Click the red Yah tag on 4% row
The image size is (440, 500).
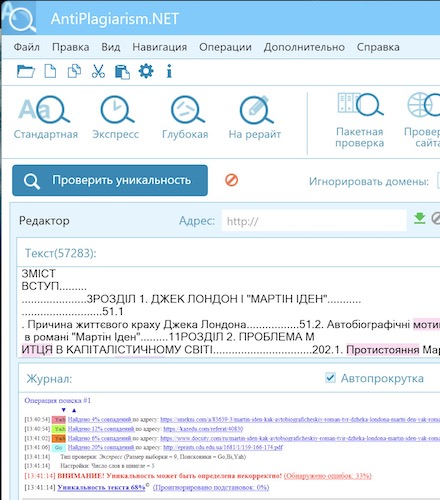[x=59, y=419]
